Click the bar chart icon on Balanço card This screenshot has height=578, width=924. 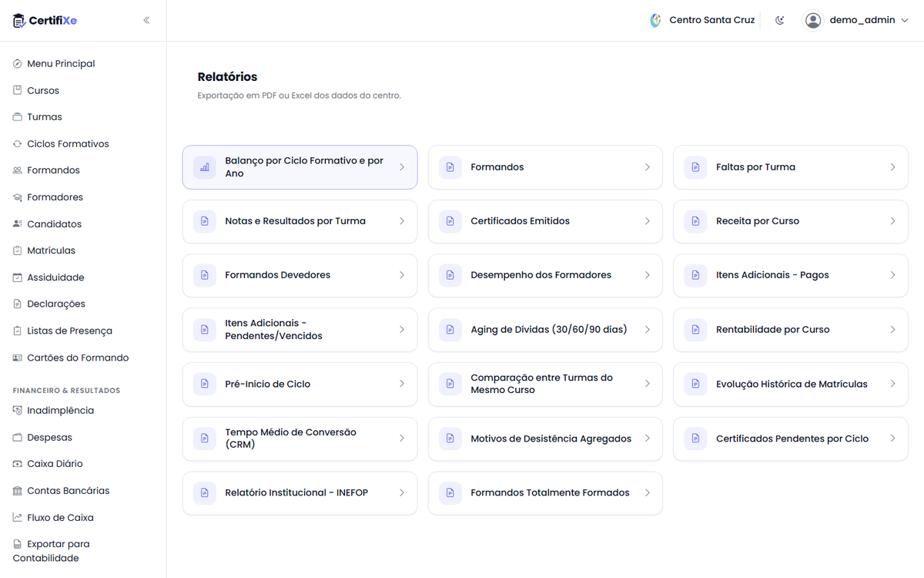pyautogui.click(x=205, y=167)
